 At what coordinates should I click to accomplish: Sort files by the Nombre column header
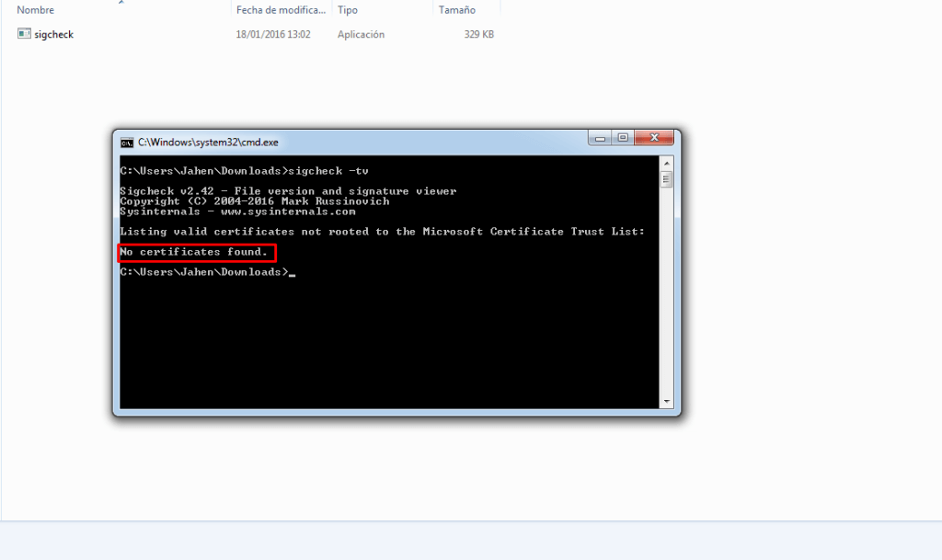(36, 9)
